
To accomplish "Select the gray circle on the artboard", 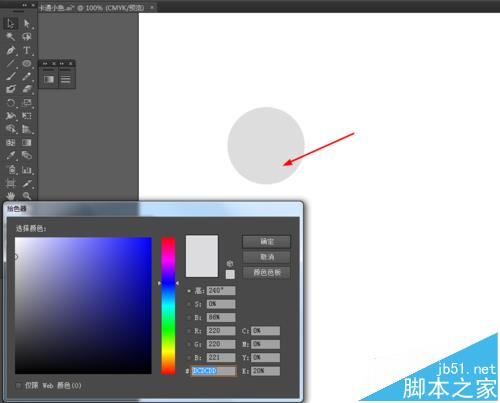I will [266, 145].
